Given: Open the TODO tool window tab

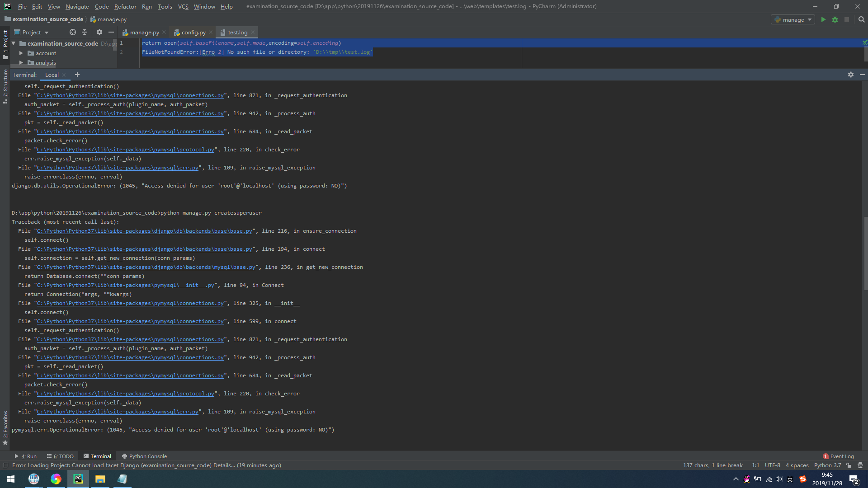Looking at the screenshot, I should click(60, 456).
